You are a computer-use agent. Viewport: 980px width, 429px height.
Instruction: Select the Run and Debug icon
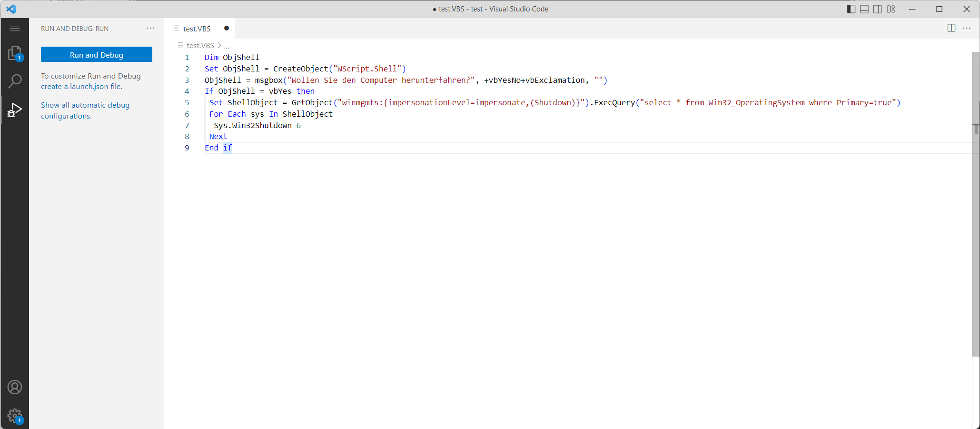(15, 110)
